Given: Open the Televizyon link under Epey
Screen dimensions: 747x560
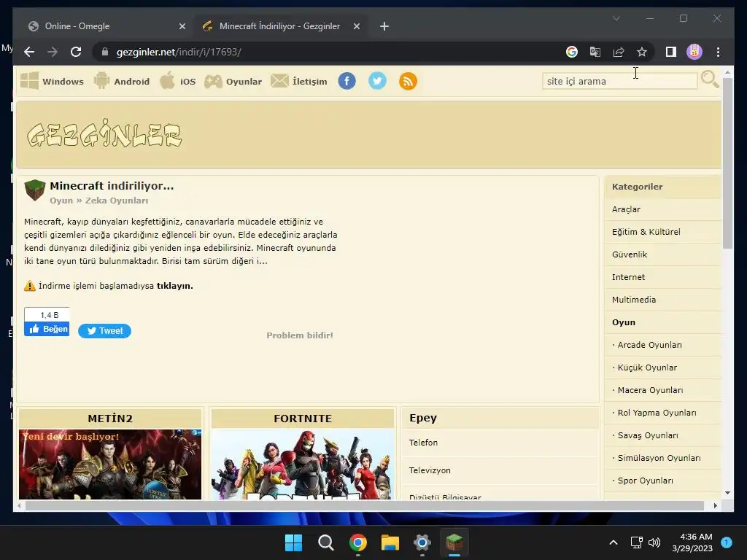Looking at the screenshot, I should 430,470.
